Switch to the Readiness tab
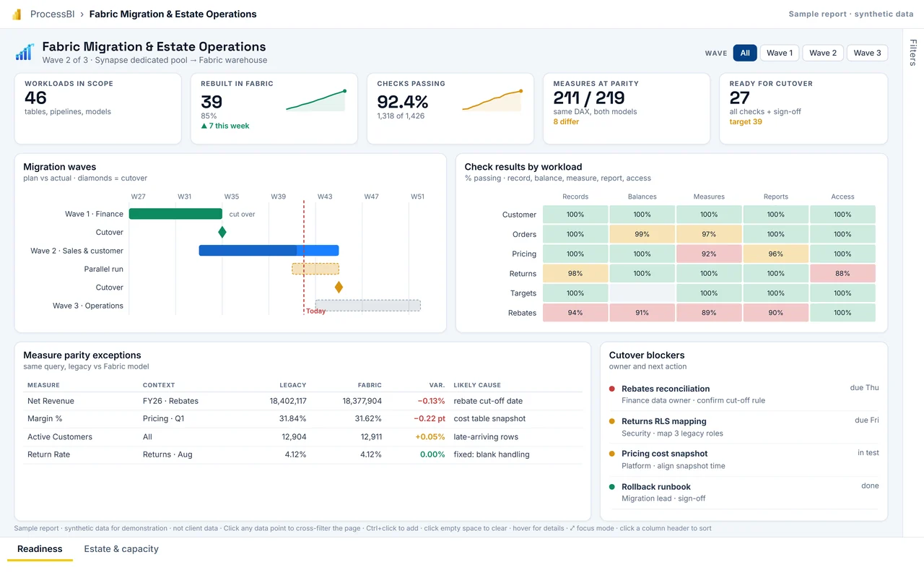The image size is (924, 578). click(40, 549)
